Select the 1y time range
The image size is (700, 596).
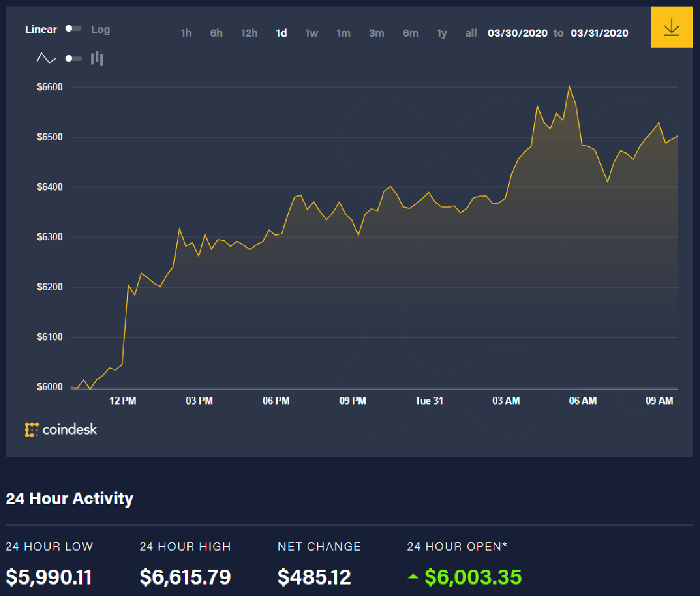(442, 33)
